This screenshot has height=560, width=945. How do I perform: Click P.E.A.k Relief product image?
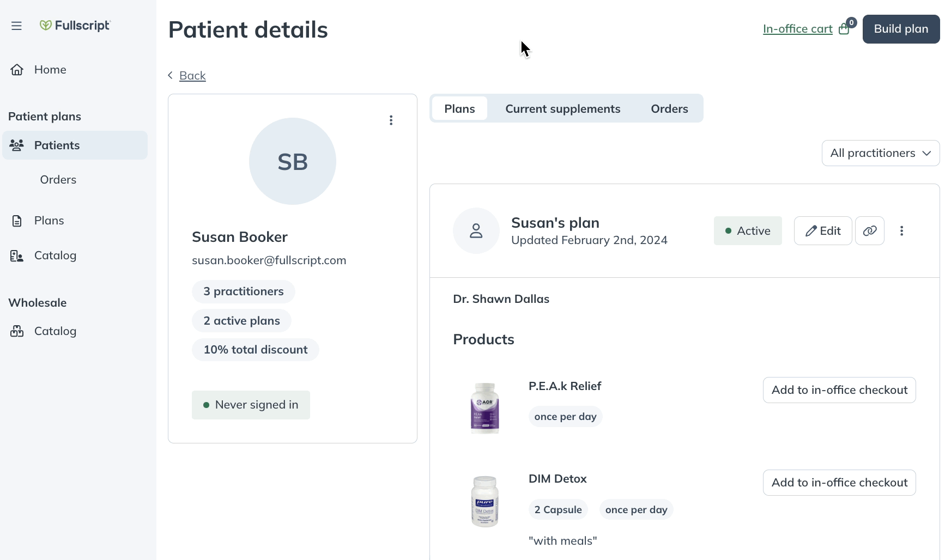coord(484,408)
